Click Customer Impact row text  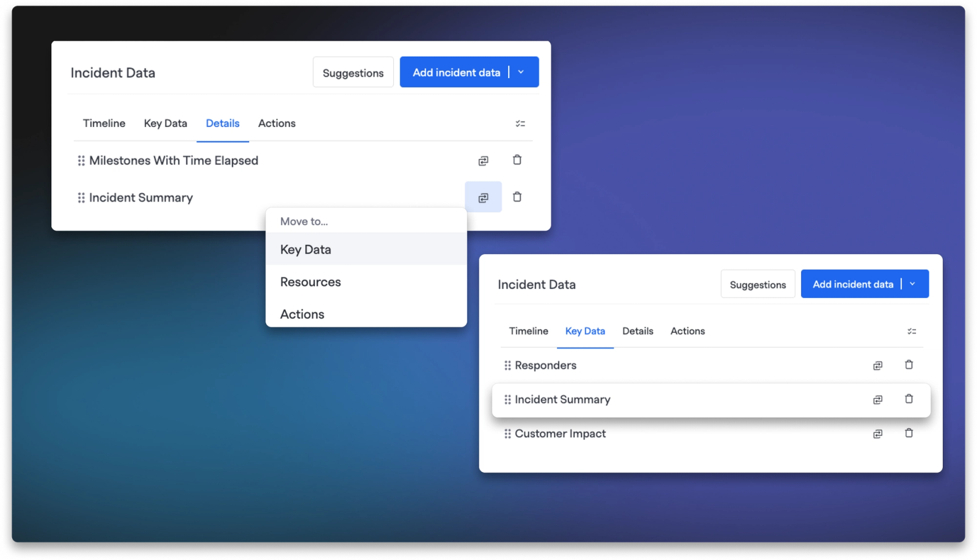[560, 434]
